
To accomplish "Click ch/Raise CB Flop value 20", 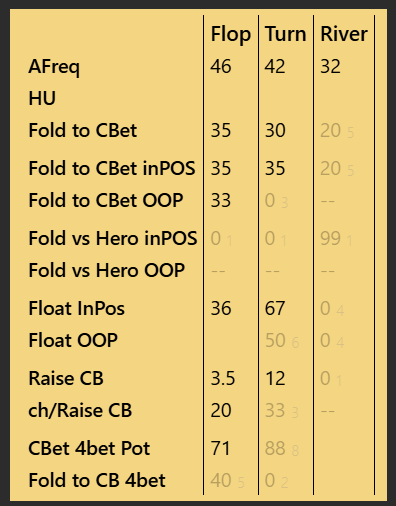I will pos(221,410).
